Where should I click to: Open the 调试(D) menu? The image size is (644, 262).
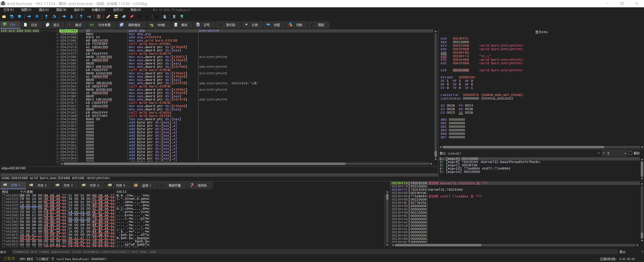[x=44, y=10]
